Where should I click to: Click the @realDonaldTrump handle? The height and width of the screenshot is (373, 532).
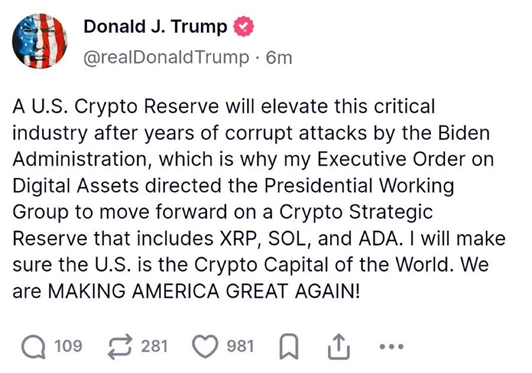(166, 57)
